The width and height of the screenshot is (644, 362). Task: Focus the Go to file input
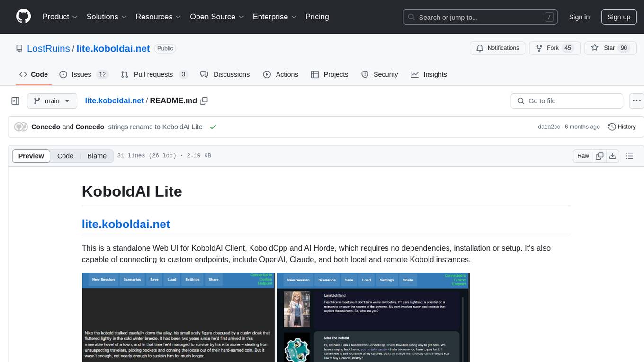coord(567,101)
